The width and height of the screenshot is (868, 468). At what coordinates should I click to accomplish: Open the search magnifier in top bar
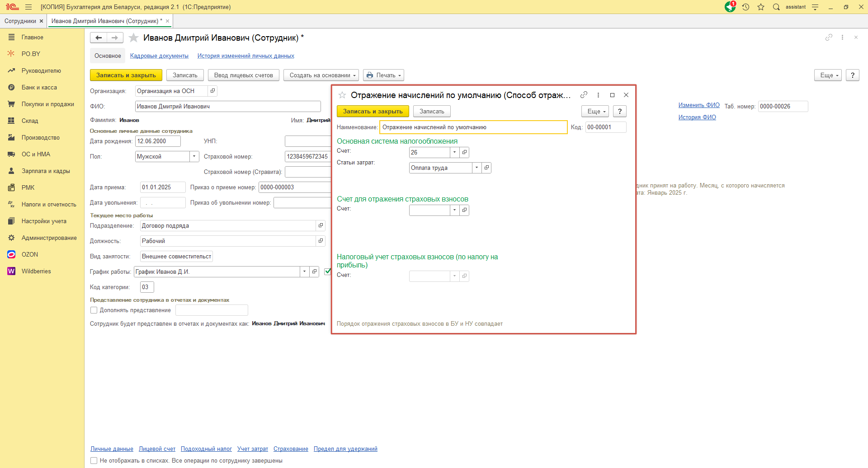point(776,7)
